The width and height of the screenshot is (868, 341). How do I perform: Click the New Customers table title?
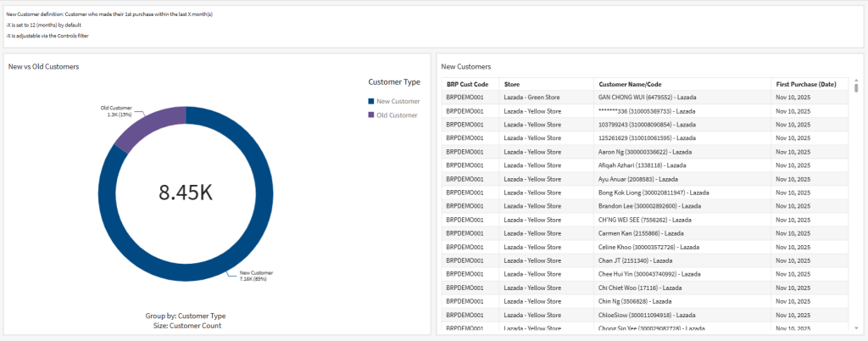point(466,66)
